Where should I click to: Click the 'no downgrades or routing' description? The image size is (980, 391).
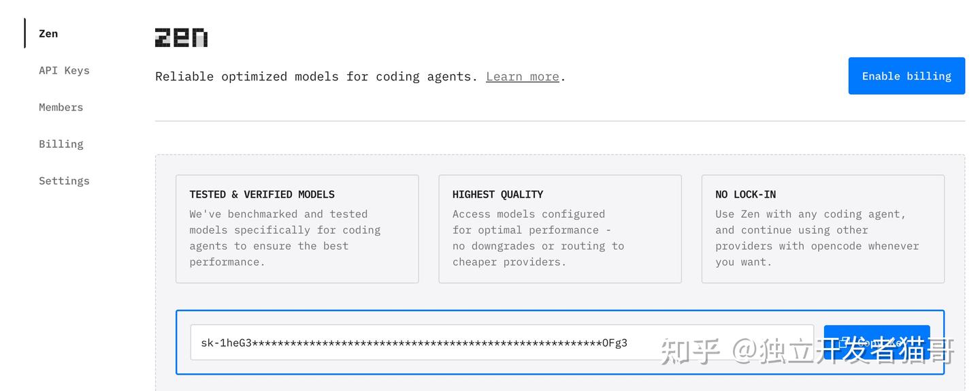538,246
